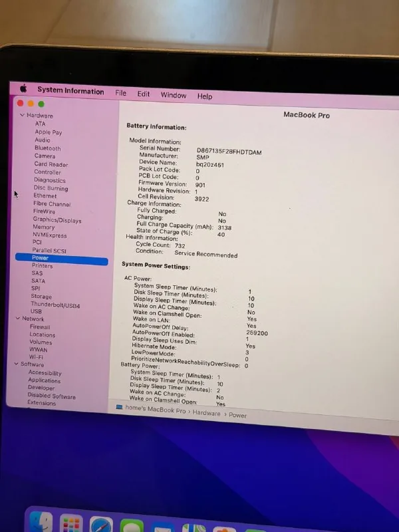Select Storage in the sidebar
399x532 pixels.
41,296
